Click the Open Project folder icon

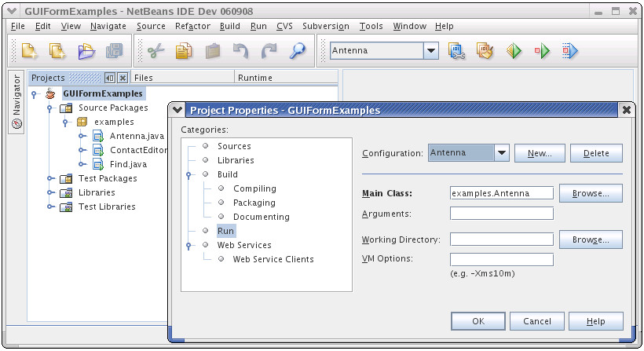point(86,51)
